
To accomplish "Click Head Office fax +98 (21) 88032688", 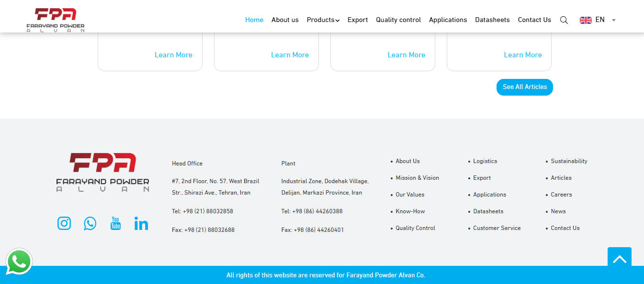I will point(203,230).
